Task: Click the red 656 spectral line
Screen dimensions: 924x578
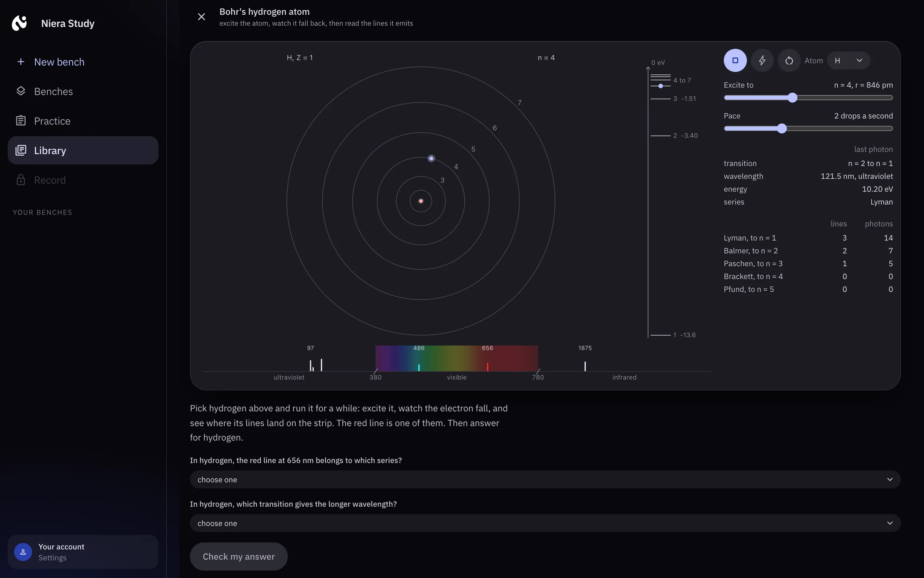Action: point(487,366)
